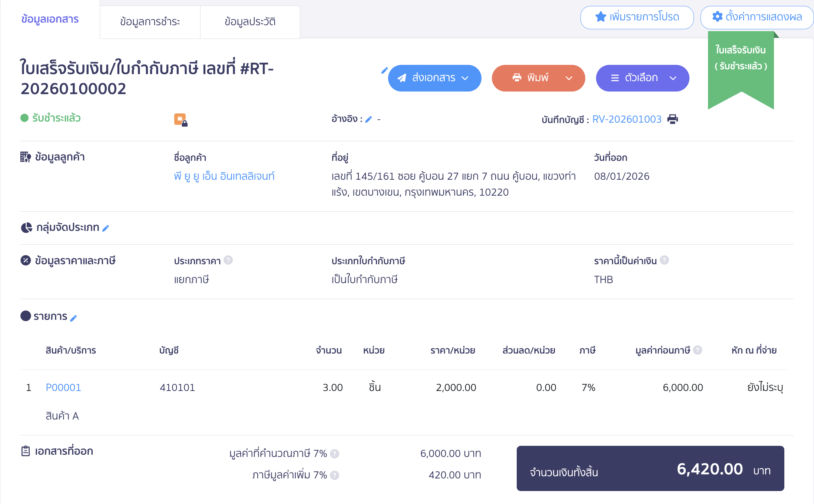This screenshot has height=504, width=814.
Task: Expand the ตัวเลือก options menu
Action: [674, 78]
